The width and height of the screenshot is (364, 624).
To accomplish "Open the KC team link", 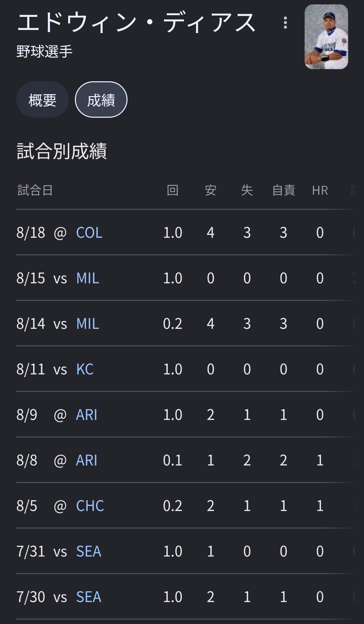I will 85,369.
